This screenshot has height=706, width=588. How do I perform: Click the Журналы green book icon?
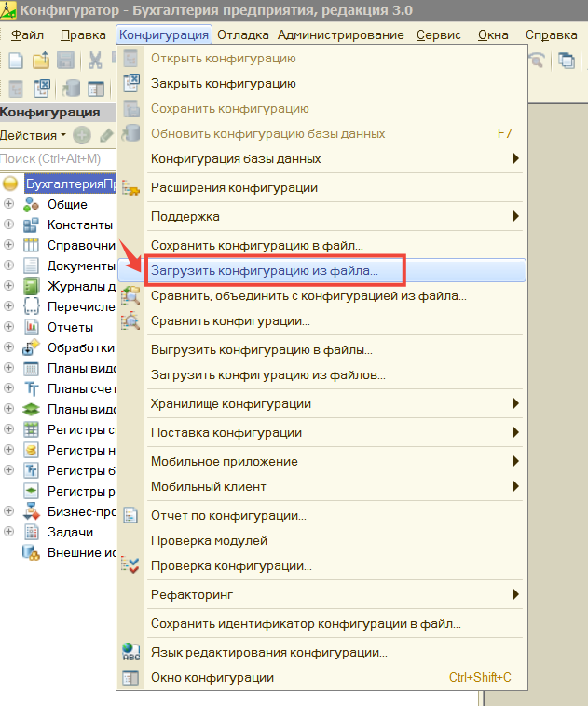click(31, 286)
